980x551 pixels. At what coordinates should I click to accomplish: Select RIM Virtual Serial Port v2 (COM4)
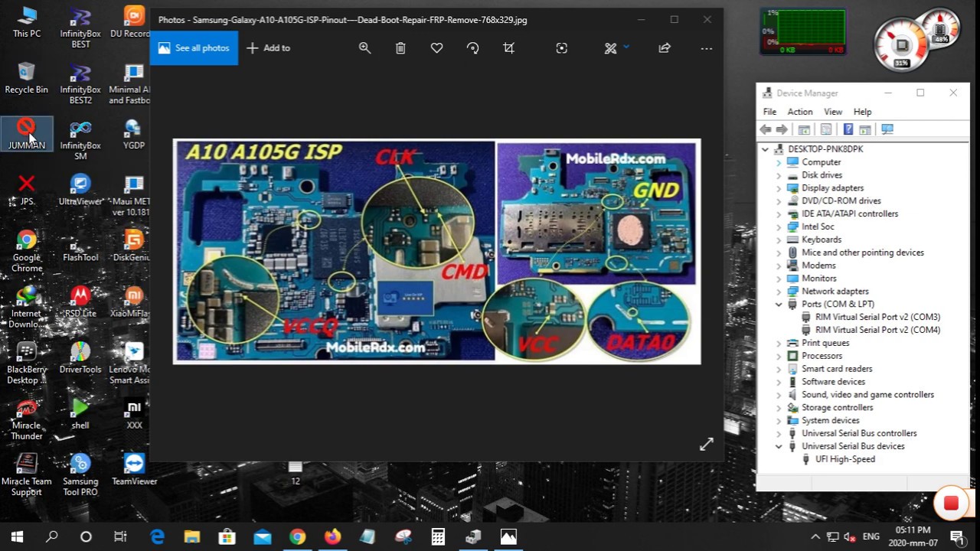[877, 330]
